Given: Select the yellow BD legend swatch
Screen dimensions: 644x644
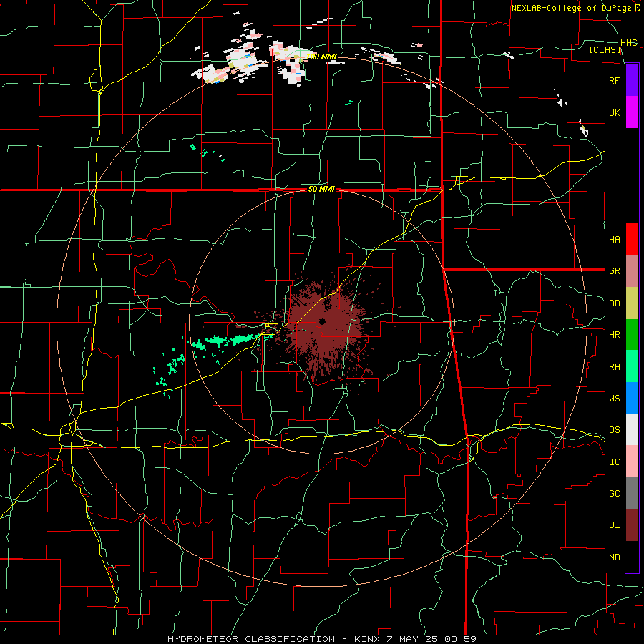Looking at the screenshot, I should (x=632, y=303).
